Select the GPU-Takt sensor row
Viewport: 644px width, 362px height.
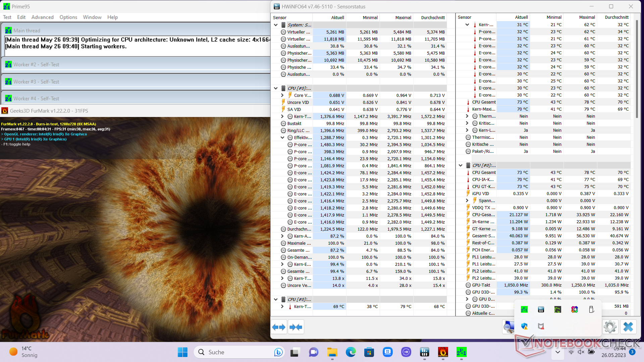pyautogui.click(x=544, y=285)
